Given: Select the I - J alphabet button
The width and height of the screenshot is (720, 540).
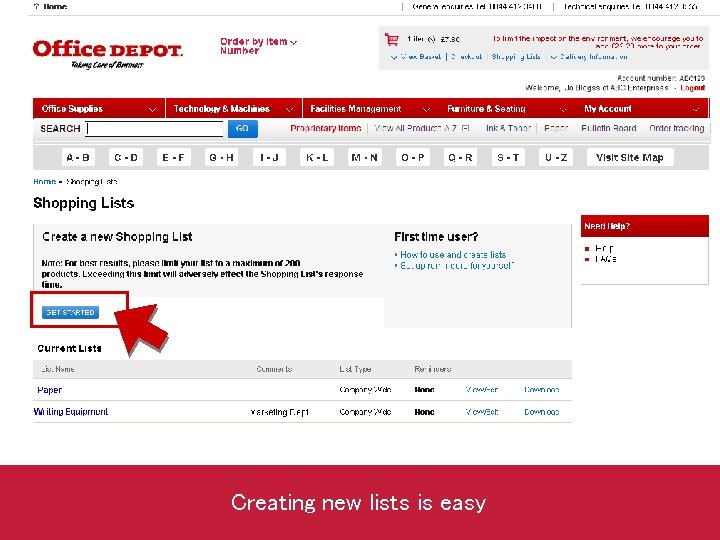Looking at the screenshot, I should coord(269,158).
